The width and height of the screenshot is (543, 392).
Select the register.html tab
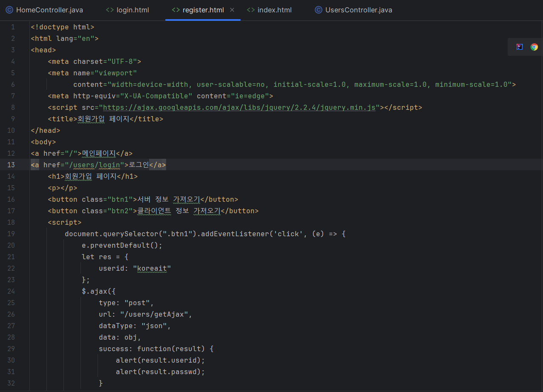click(x=203, y=10)
